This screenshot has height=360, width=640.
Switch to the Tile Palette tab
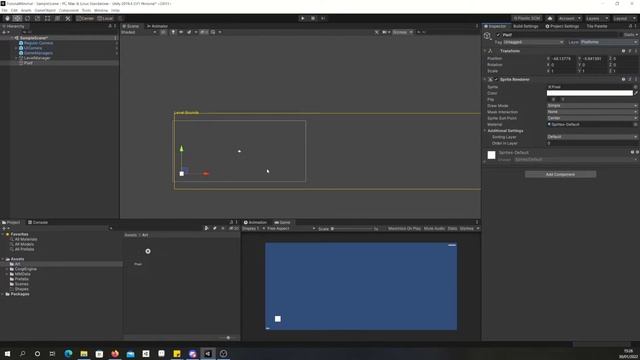tap(597, 26)
